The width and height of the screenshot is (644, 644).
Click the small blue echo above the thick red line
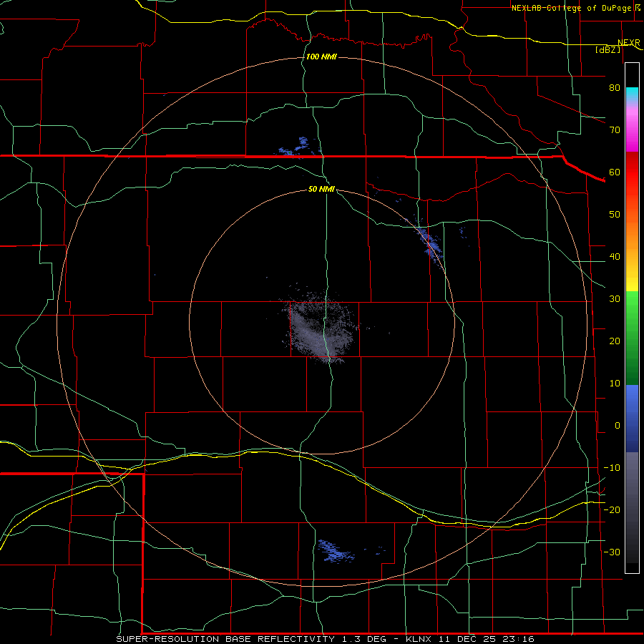[x=298, y=147]
